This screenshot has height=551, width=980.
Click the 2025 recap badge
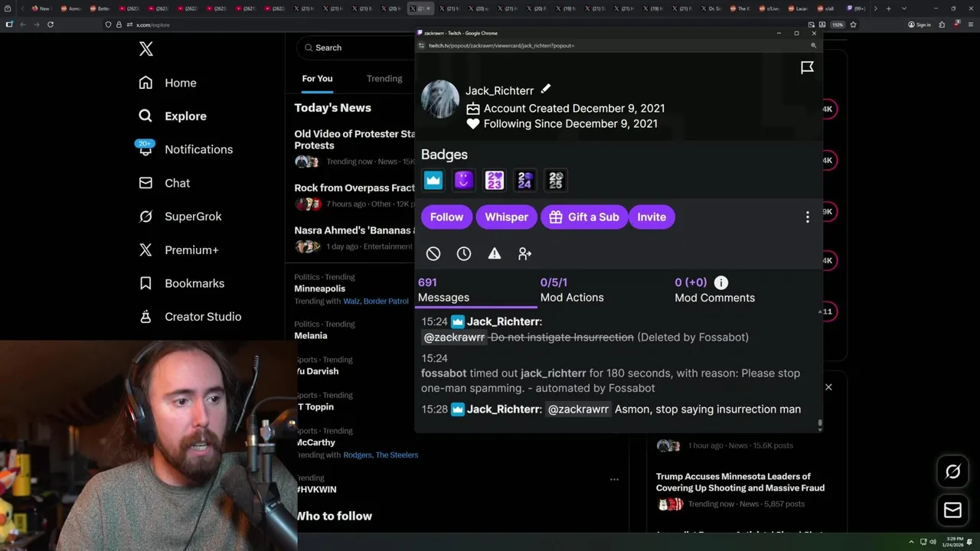pos(556,180)
